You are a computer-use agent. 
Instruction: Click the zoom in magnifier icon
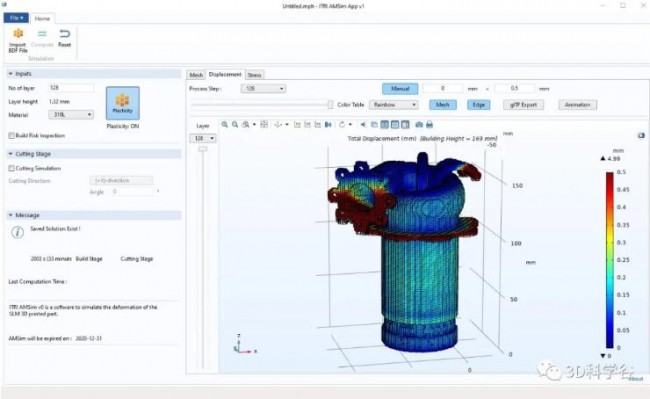(225, 125)
